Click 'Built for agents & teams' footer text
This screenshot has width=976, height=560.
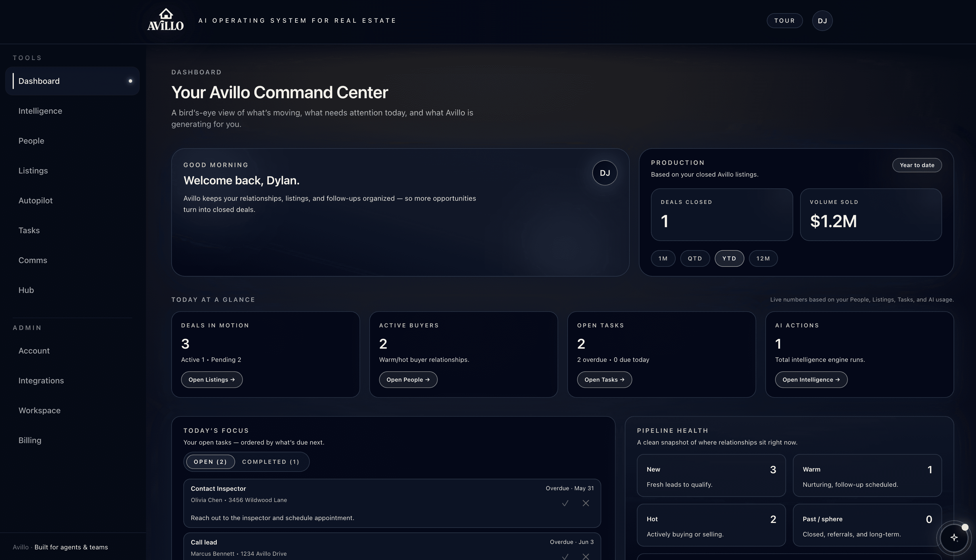[x=71, y=547]
